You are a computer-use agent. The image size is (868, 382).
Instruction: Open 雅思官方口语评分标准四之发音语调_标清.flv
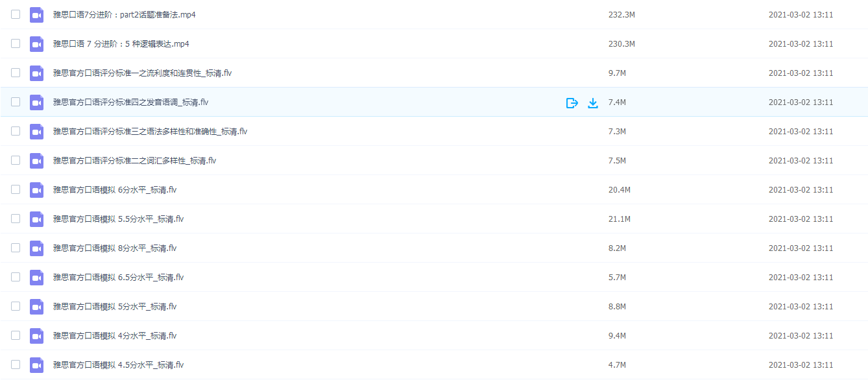130,102
